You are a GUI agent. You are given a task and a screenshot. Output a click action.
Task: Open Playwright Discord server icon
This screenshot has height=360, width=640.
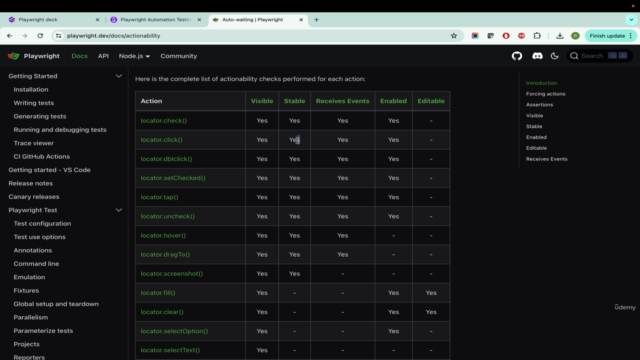coord(537,56)
